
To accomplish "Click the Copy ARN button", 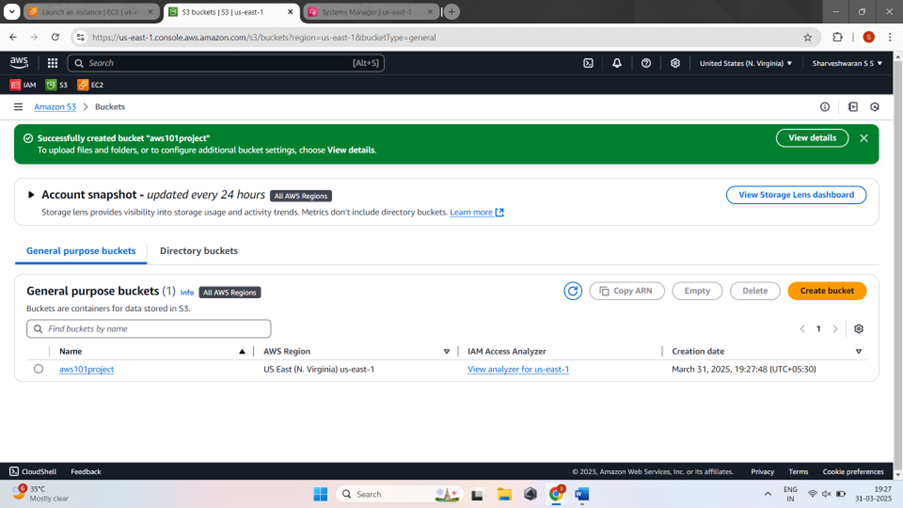I will coord(627,291).
